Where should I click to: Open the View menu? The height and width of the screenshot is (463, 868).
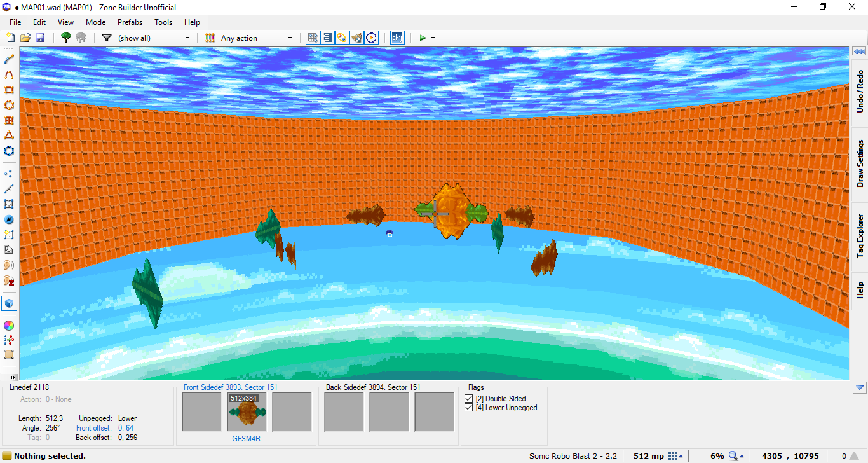pos(65,22)
